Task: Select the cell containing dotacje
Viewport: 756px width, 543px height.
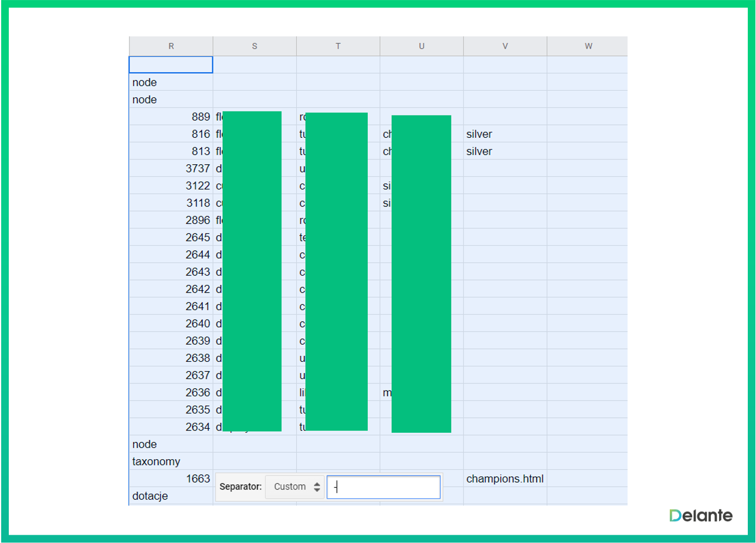Action: pyautogui.click(x=171, y=496)
